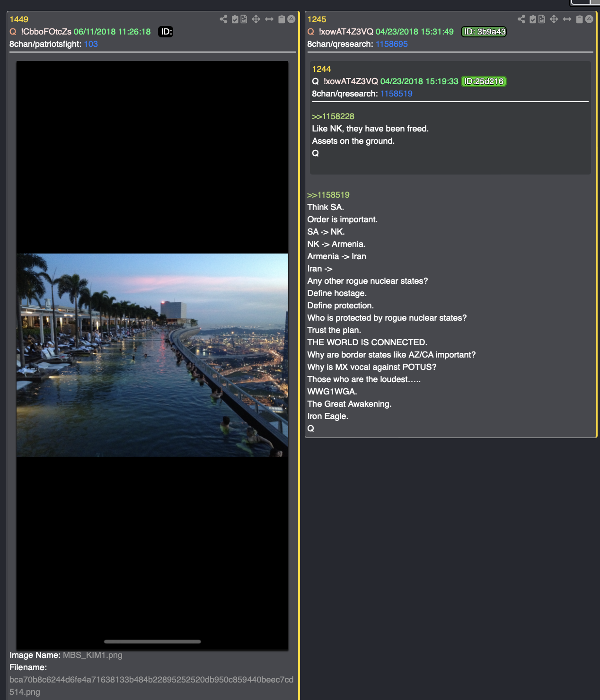Click 'Why is MX vocal against POTUS?' line
Viewport: 600px width, 700px height.
click(372, 367)
